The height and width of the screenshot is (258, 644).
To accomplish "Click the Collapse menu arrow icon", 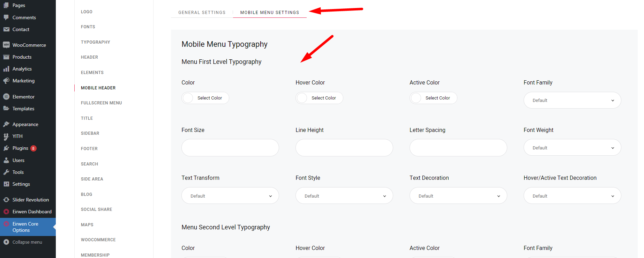I will tap(6, 242).
